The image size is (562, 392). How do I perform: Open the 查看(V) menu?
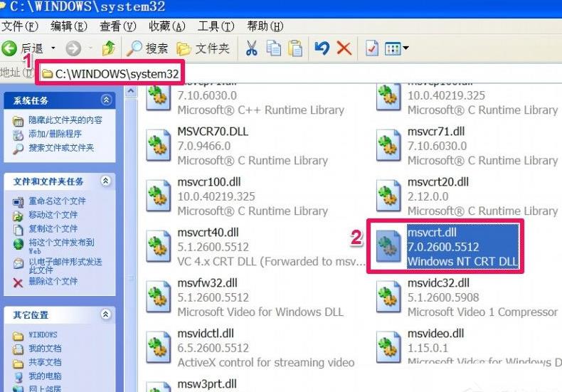[117, 26]
